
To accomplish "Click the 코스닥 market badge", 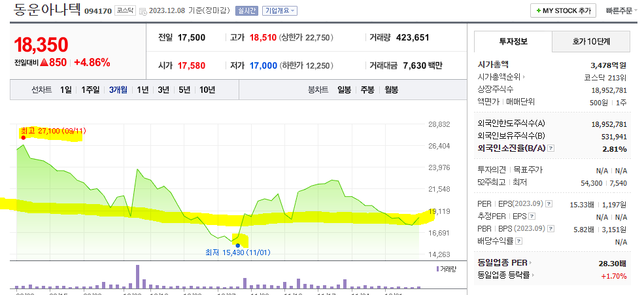I will point(124,11).
